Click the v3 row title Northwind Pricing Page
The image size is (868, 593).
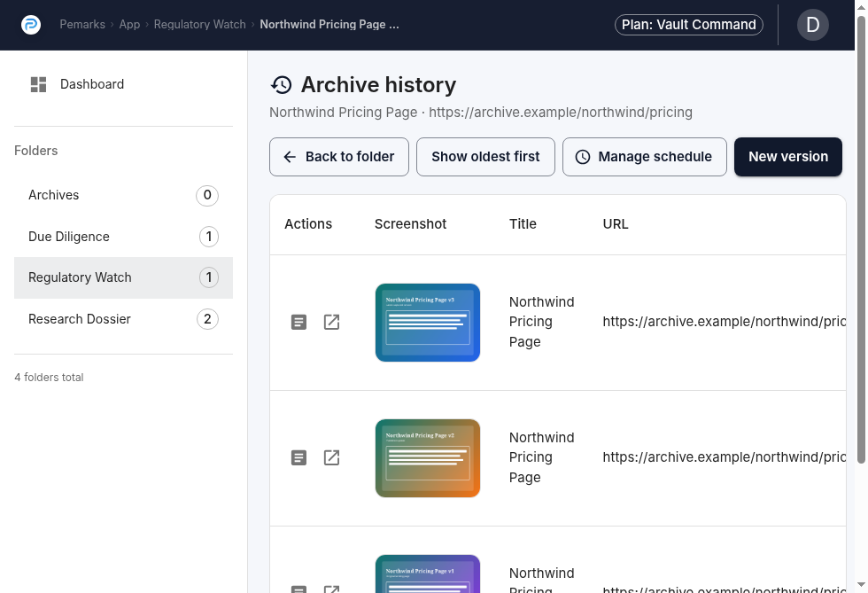(x=542, y=322)
